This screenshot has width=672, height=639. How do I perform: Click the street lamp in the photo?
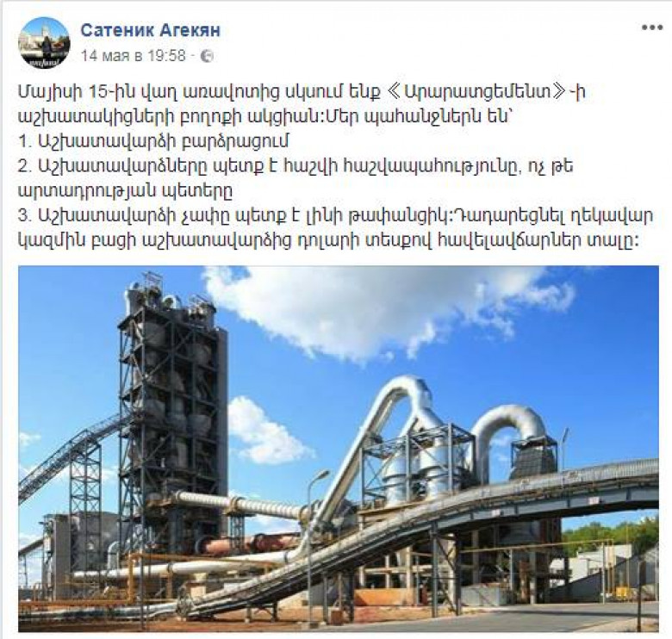tap(312, 544)
